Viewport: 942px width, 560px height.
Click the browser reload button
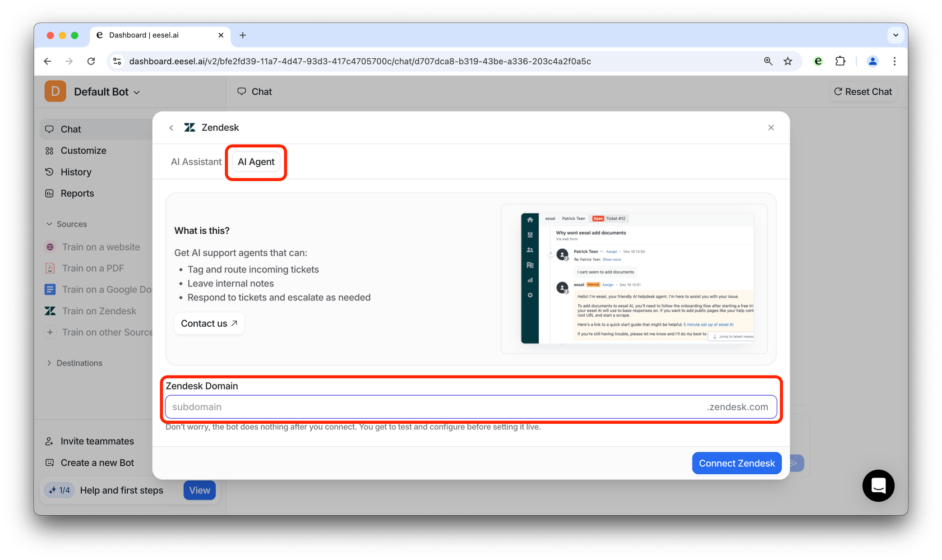[x=91, y=61]
